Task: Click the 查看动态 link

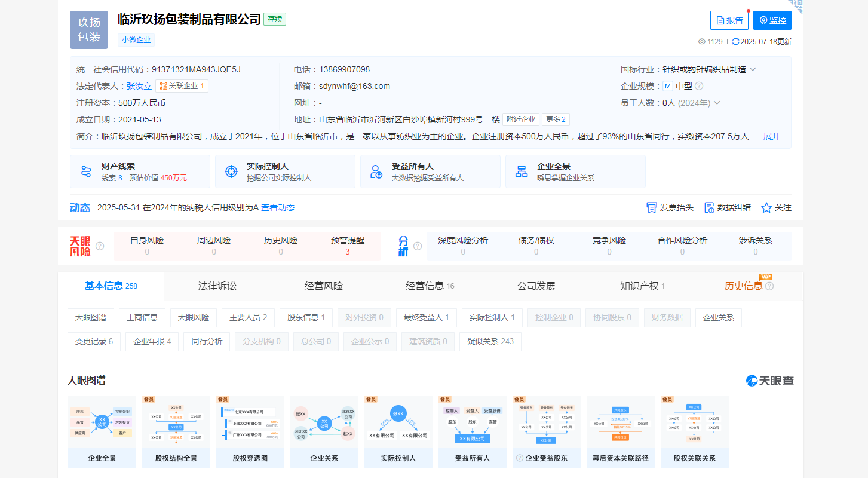Action: pos(278,207)
